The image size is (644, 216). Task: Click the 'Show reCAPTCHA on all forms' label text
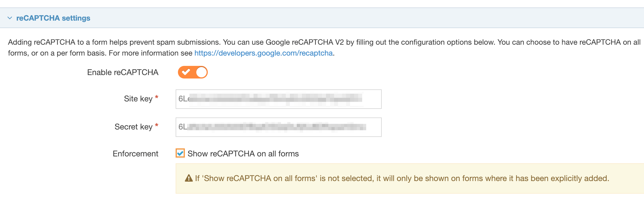(243, 154)
